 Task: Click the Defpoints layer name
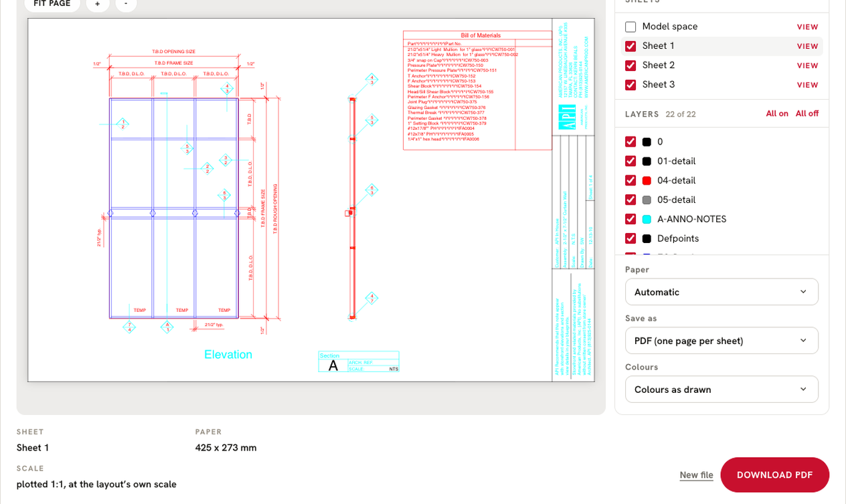pyautogui.click(x=678, y=239)
